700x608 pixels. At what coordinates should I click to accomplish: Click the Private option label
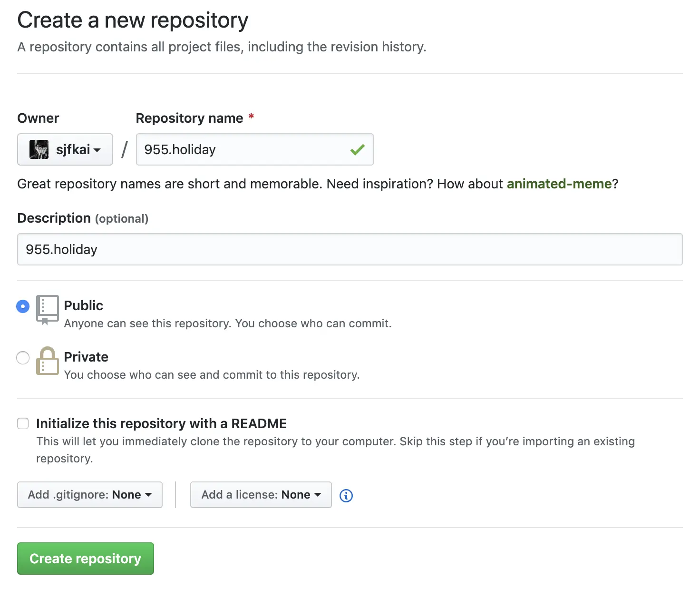(86, 357)
